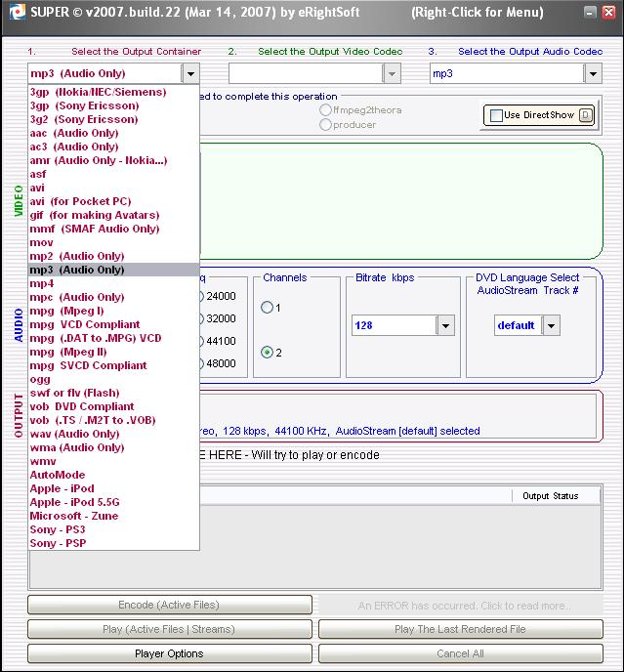Select mp2 (Audio Only) container
This screenshot has height=672, width=624.
(x=113, y=256)
